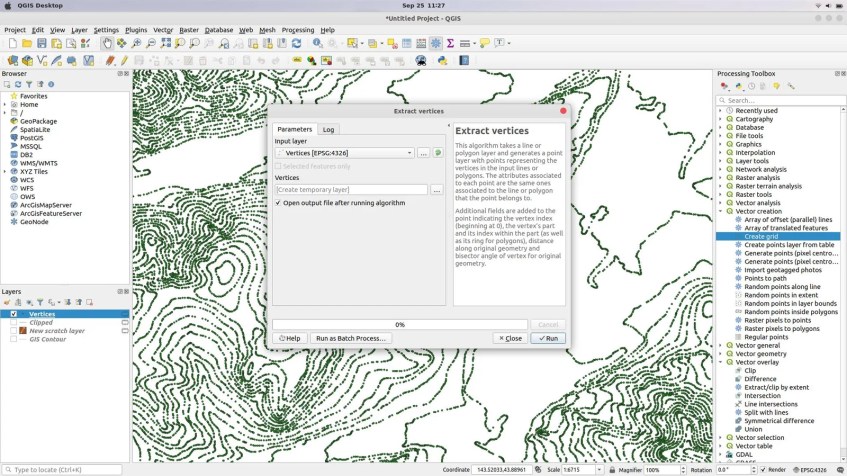Expand the Cartography group
The width and height of the screenshot is (847, 476).
(720, 119)
